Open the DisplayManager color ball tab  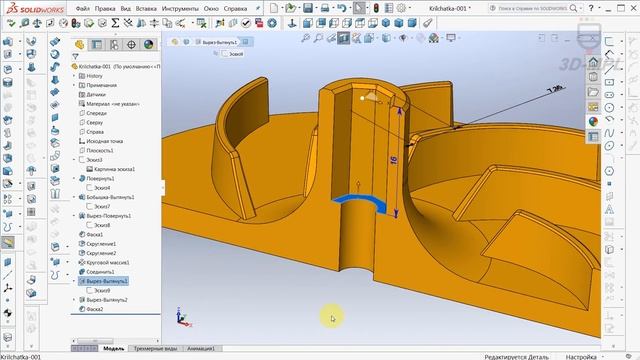149,44
